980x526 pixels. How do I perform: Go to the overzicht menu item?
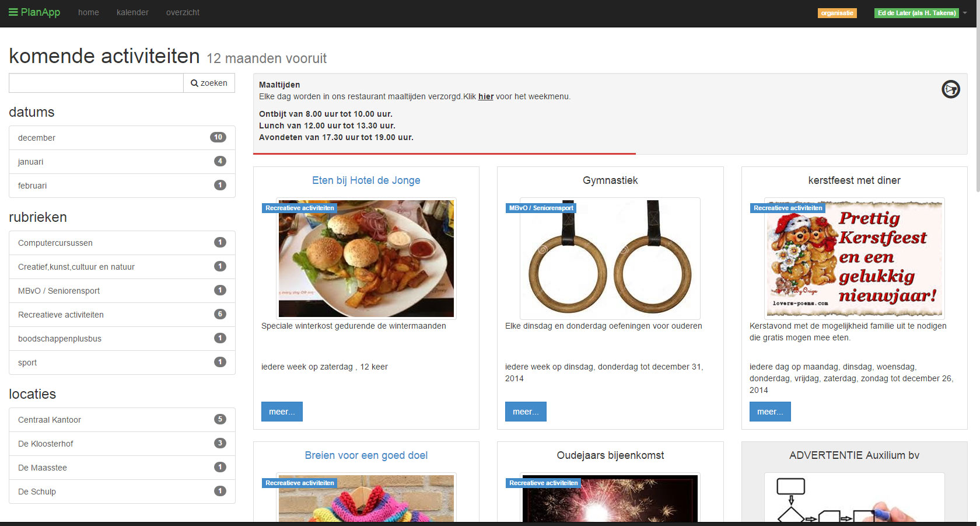tap(183, 12)
